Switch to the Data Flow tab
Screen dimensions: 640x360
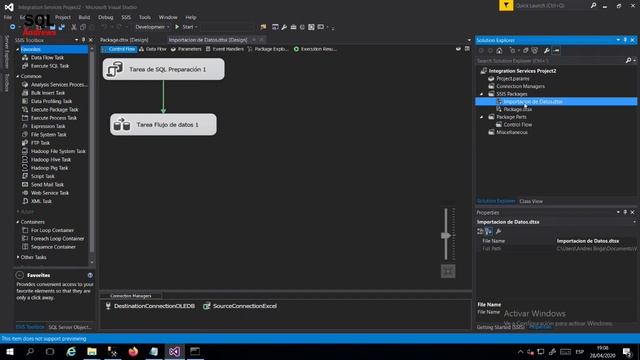point(153,49)
